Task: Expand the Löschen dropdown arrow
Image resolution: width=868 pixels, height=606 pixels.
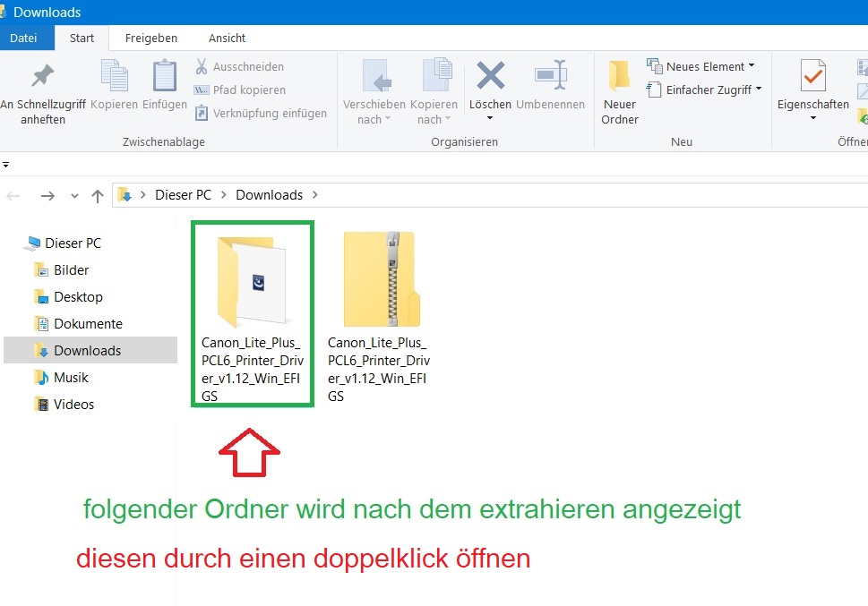Action: point(490,118)
